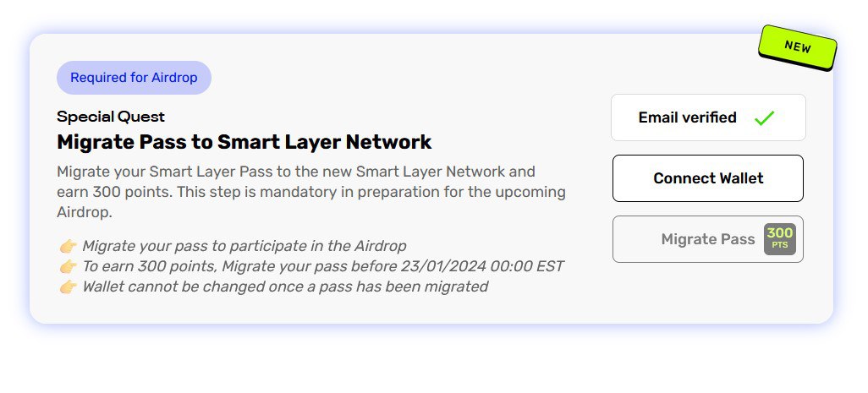Click the Connect Wallet text label
Screen dimensions: 868x393
(x=708, y=178)
